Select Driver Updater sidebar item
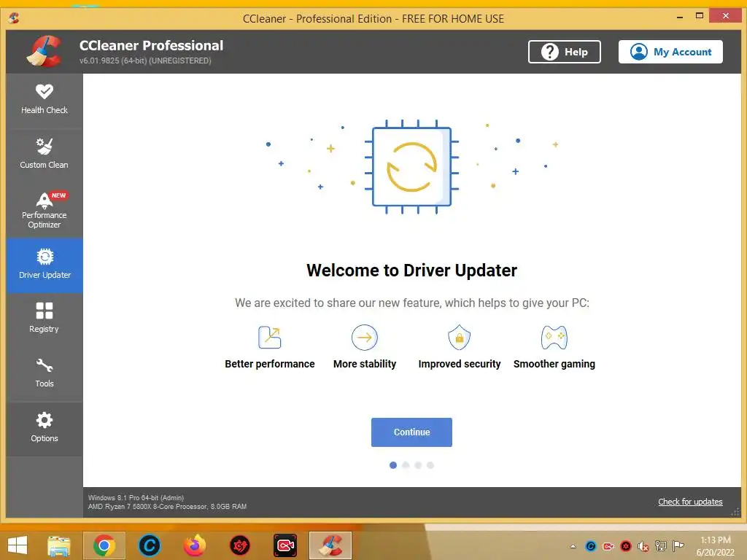 [x=44, y=265]
